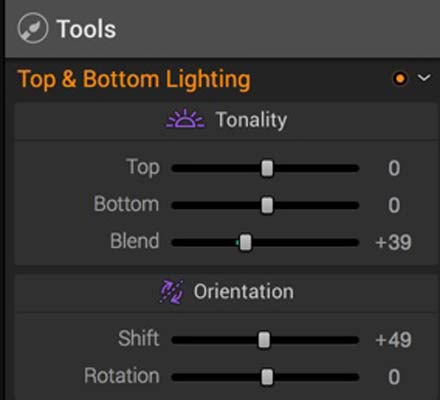Click the Shift slider handle
Viewport: 440px width, 400px height.
[264, 340]
